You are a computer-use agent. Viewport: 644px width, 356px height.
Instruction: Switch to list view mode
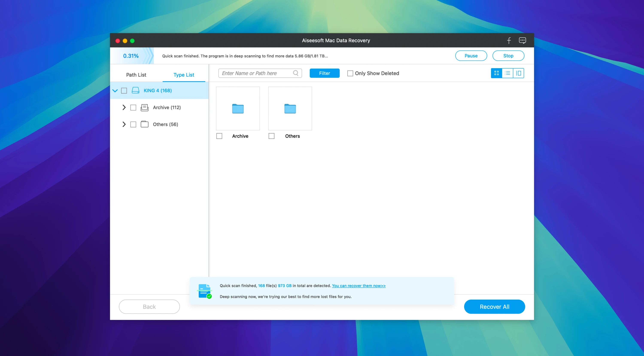click(508, 73)
